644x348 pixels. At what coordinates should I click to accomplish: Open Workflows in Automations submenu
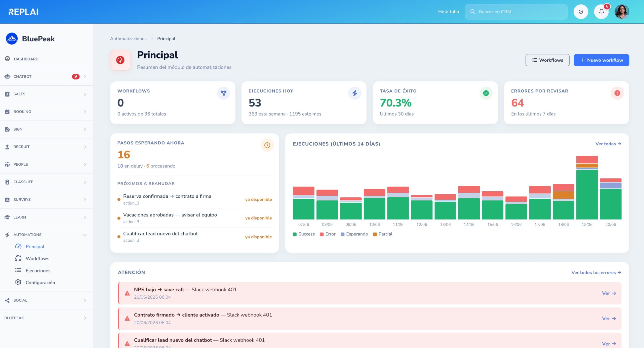click(37, 258)
